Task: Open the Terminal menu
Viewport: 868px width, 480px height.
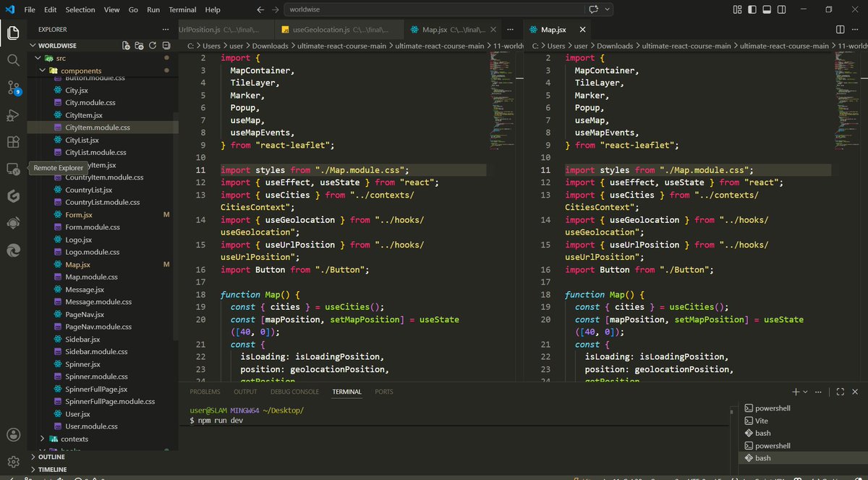Action: coord(182,9)
